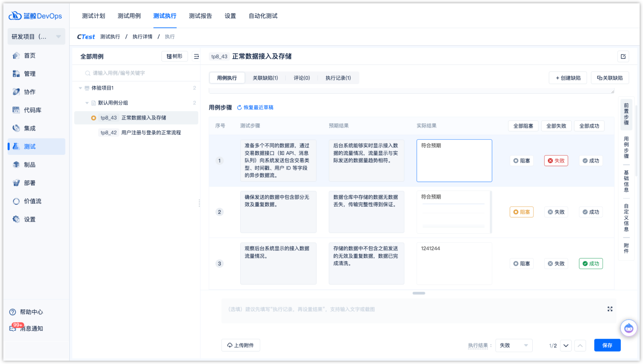
Task: Open the 测试报告 top menu
Action: coord(200,16)
